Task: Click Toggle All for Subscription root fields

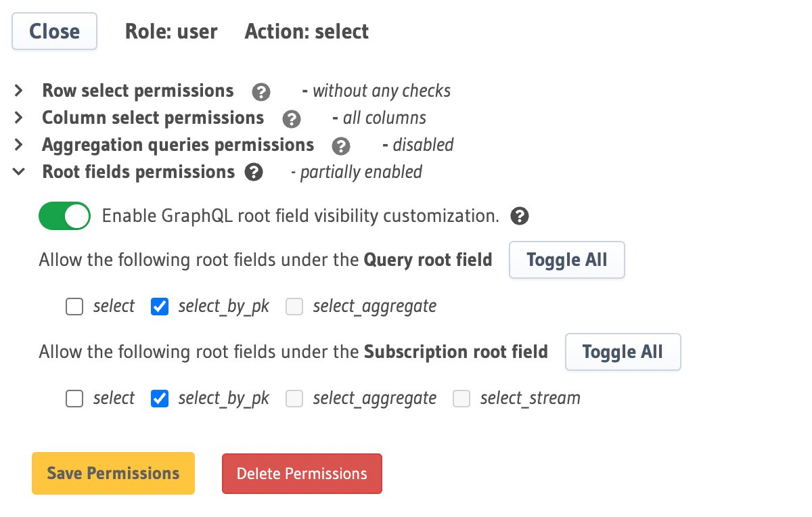Action: [623, 352]
